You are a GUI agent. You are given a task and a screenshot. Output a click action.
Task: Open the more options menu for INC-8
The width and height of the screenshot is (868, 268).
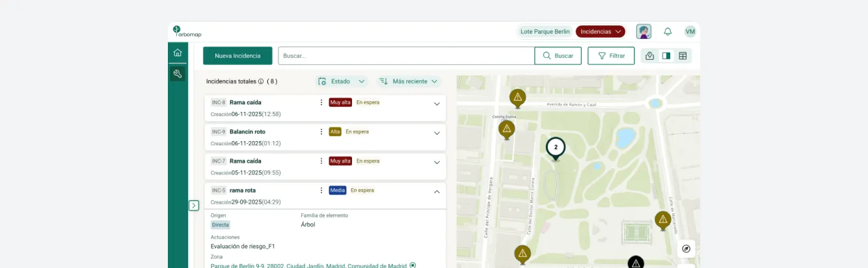pos(321,102)
